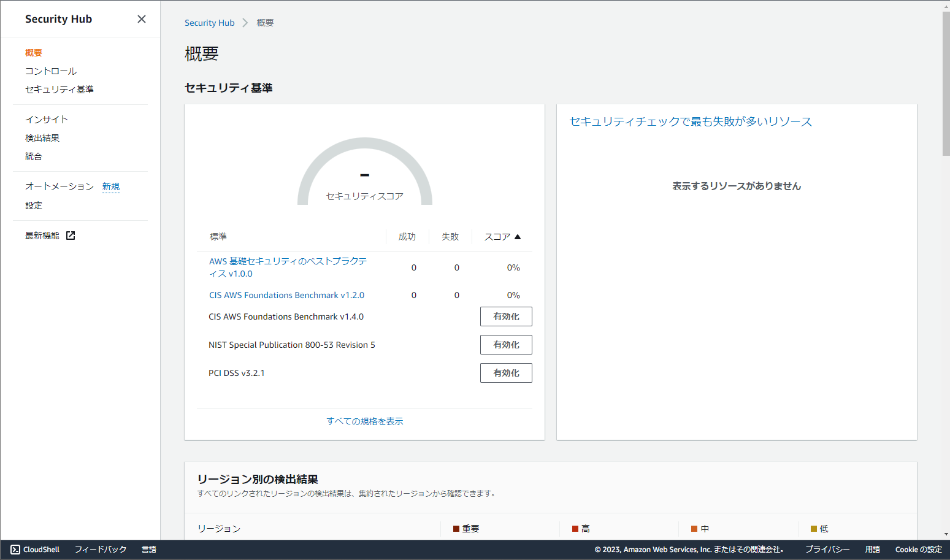950x560 pixels.
Task: Click the 中 severity orange swatch
Action: pos(694,529)
